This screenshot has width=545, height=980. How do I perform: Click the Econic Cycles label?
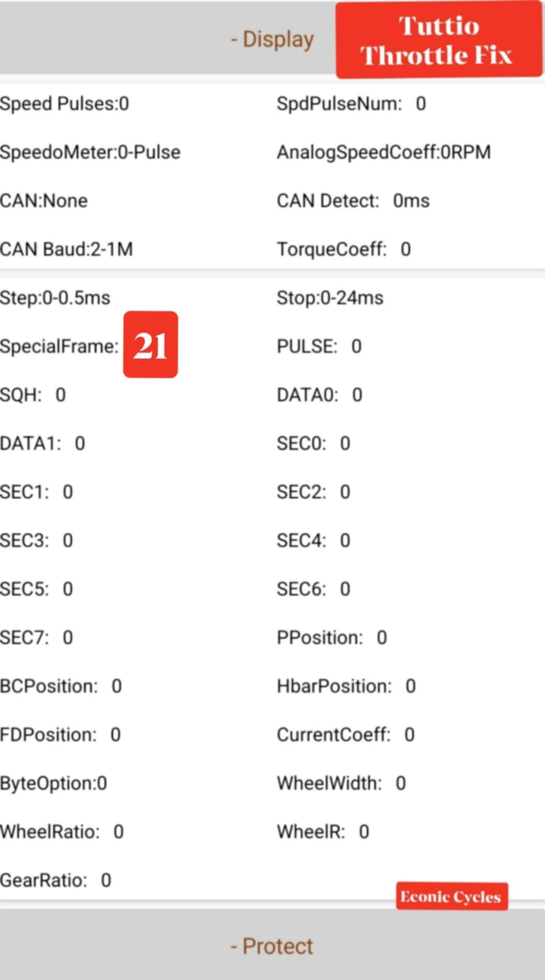coord(451,896)
